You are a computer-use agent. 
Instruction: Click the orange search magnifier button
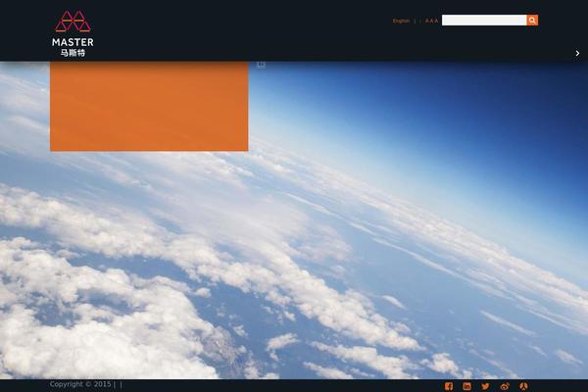tap(532, 21)
